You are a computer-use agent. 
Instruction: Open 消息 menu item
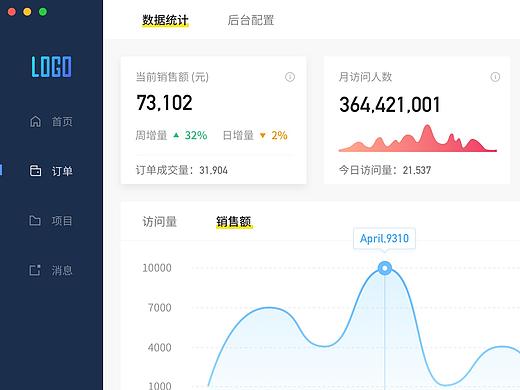[x=62, y=270]
